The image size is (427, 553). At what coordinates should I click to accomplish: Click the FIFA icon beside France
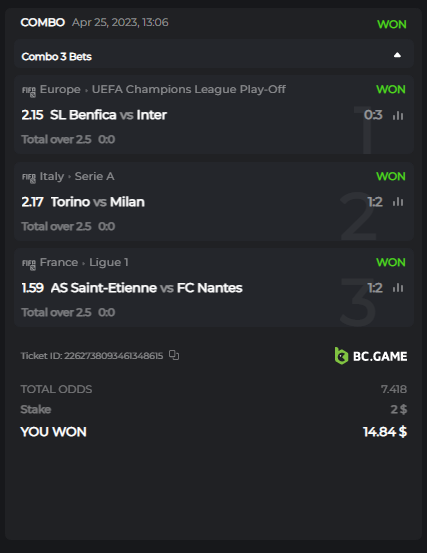(29, 264)
